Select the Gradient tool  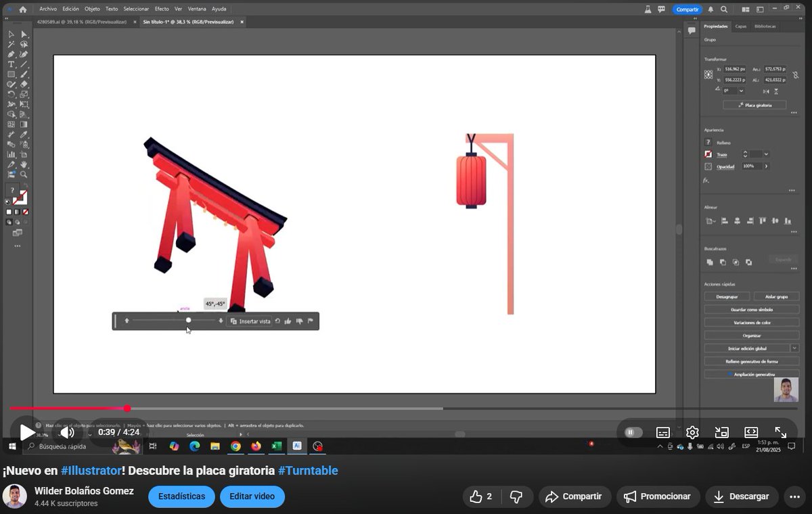(24, 124)
